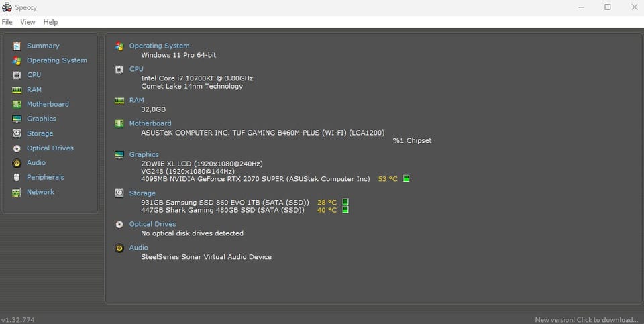The width and height of the screenshot is (644, 324).
Task: Select Audio in the sidebar
Action: pyautogui.click(x=36, y=162)
